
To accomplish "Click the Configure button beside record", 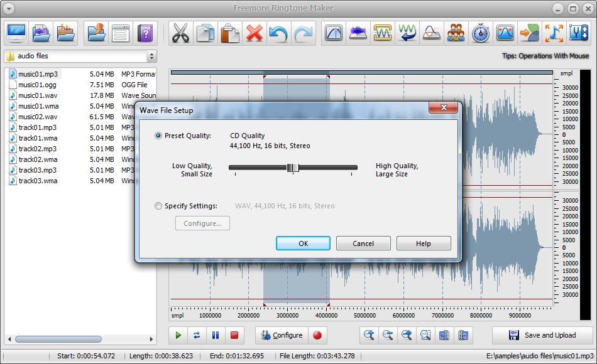I will tap(282, 335).
